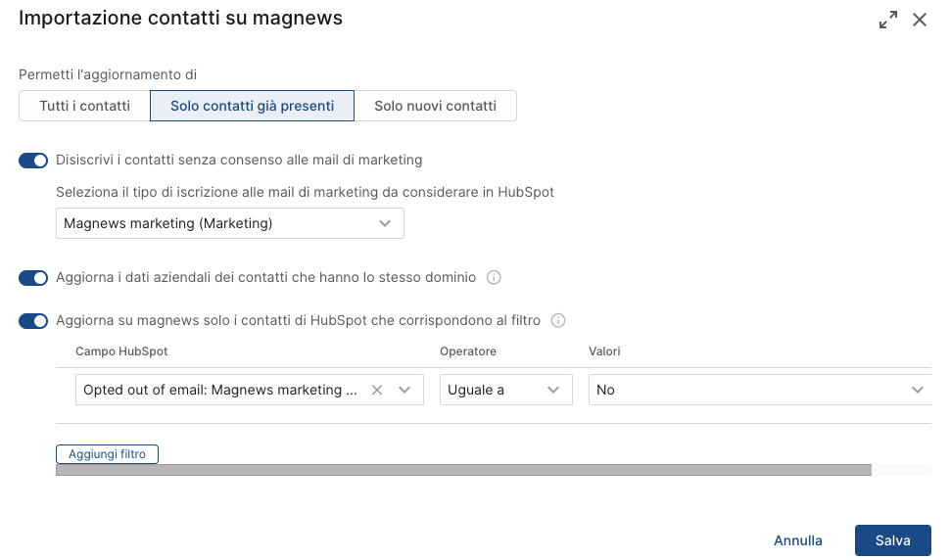Clear the Campo HubSpot selection with X

pyautogui.click(x=377, y=390)
